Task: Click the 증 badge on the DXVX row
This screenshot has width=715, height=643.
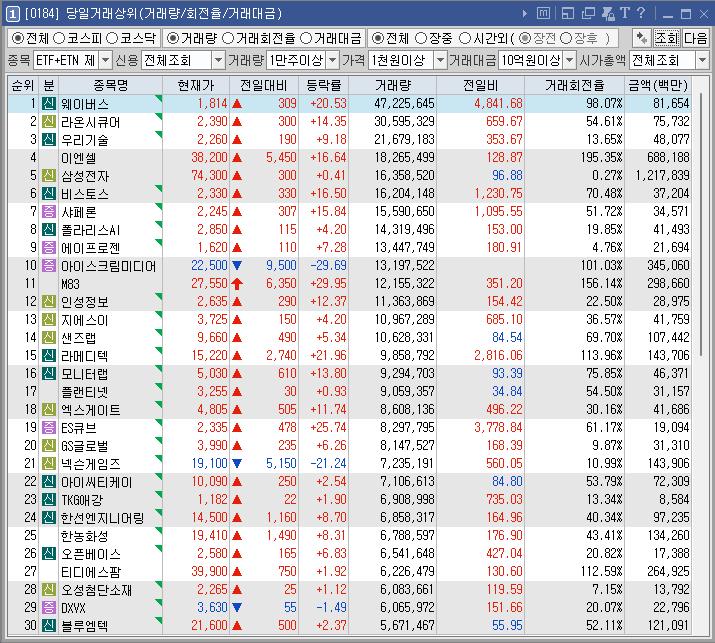Action: tap(49, 607)
